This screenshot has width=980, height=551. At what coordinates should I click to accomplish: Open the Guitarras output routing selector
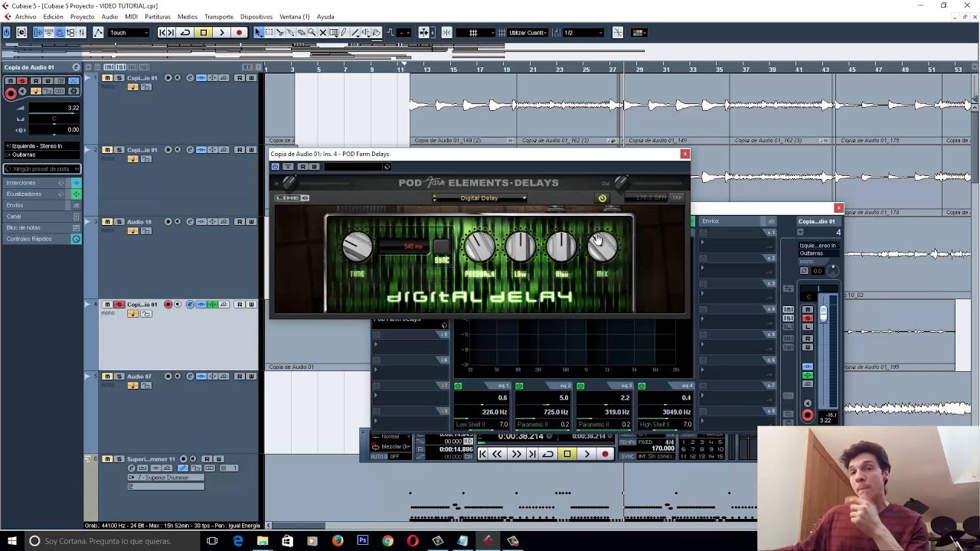point(42,155)
